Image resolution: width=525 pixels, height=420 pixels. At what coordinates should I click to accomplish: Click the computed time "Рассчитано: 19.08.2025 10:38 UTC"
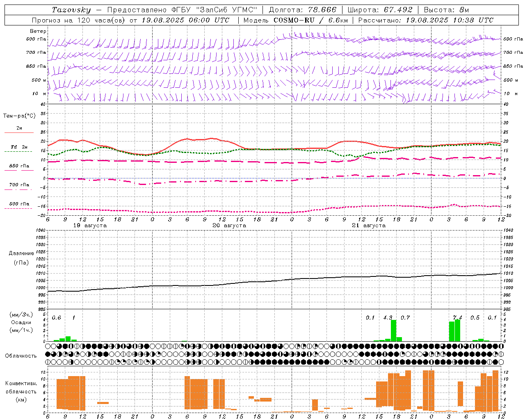tap(426, 20)
